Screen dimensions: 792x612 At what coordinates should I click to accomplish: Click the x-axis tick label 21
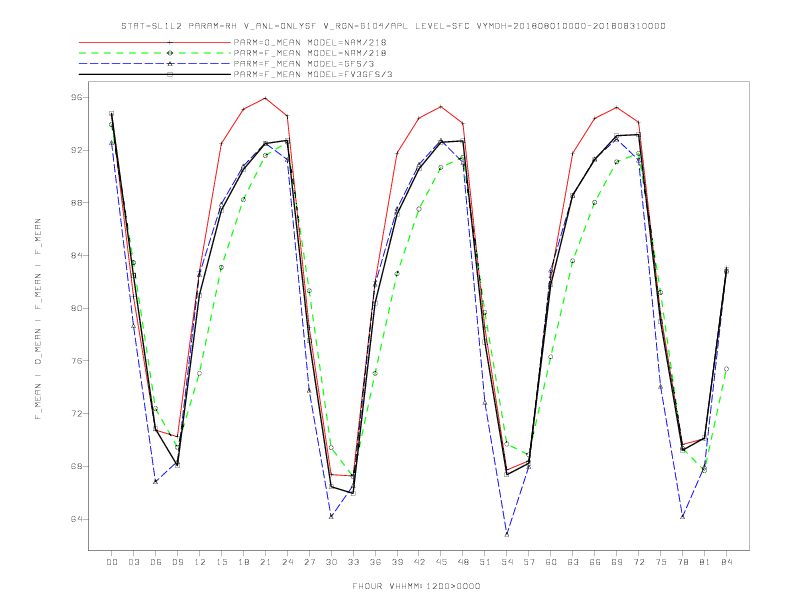click(x=266, y=562)
